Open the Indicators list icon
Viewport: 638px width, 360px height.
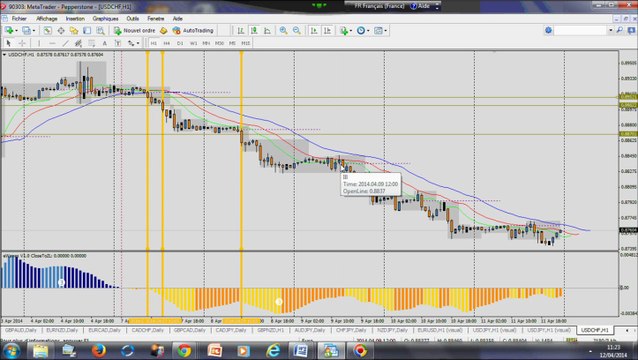pos(344,31)
